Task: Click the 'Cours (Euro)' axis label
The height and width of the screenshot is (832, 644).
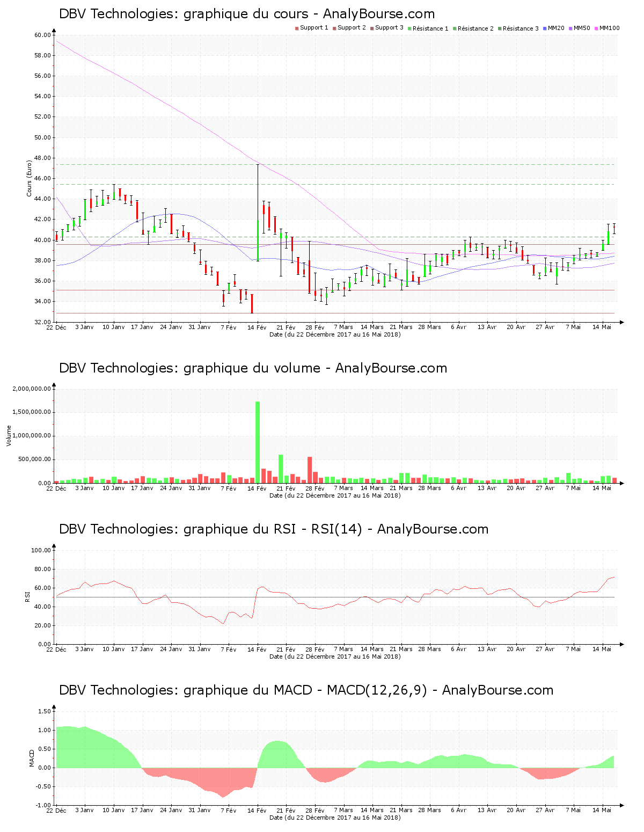Action: 30,179
